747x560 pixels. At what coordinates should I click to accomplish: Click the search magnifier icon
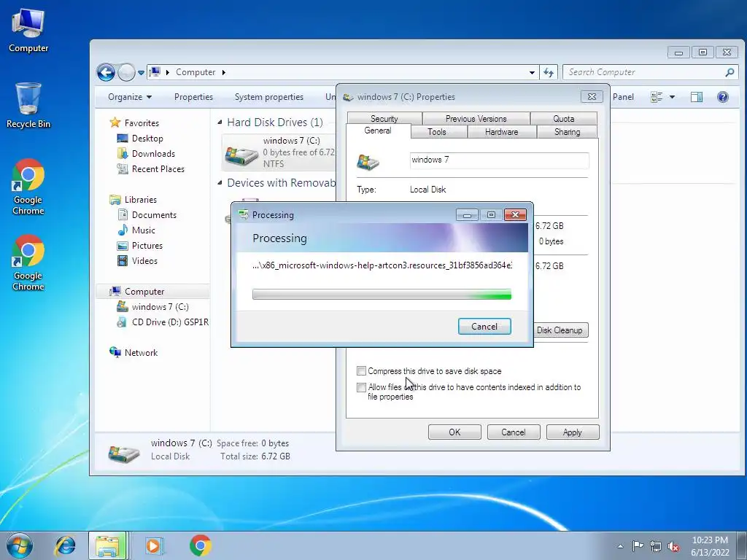point(729,72)
